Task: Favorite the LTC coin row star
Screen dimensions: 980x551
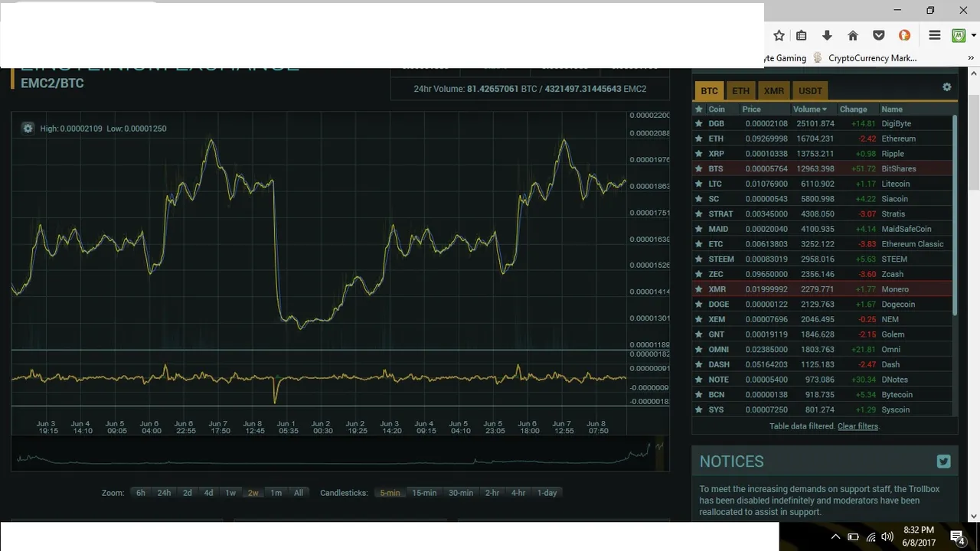Action: [698, 184]
